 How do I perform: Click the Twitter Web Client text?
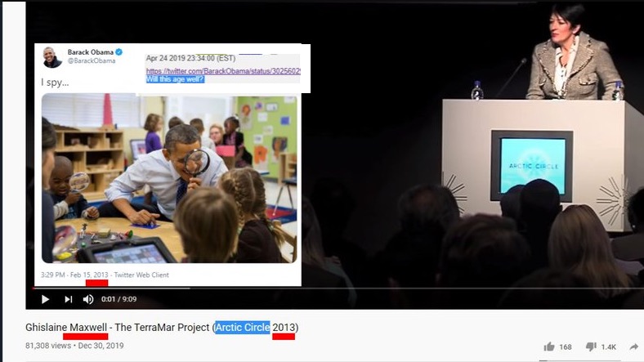coord(141,275)
